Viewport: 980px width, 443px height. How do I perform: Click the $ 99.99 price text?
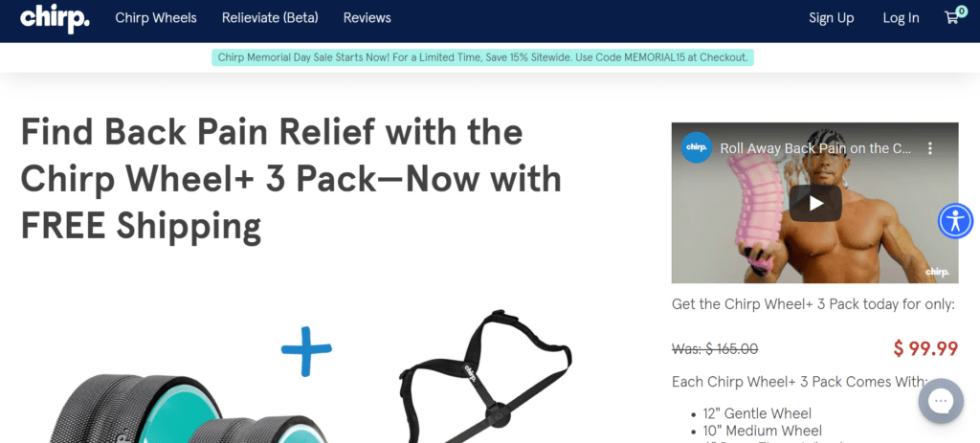(925, 348)
